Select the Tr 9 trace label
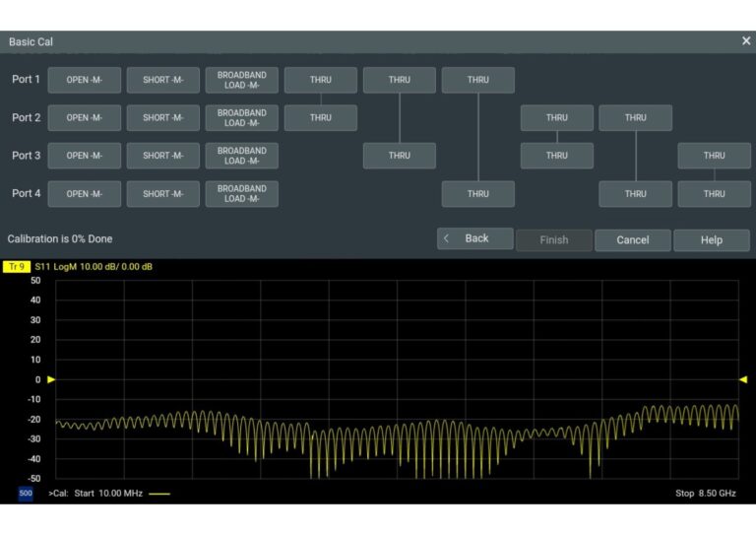 point(17,267)
